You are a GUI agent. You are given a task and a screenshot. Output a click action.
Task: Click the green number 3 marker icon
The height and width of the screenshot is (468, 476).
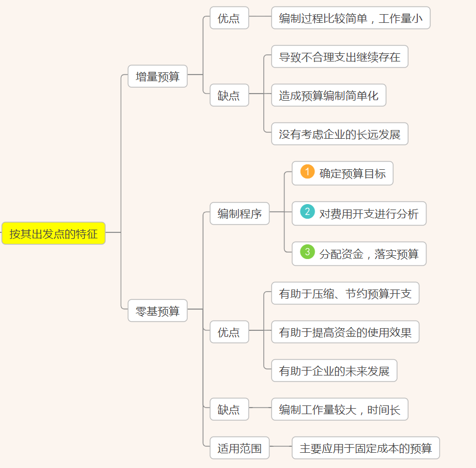(x=307, y=252)
